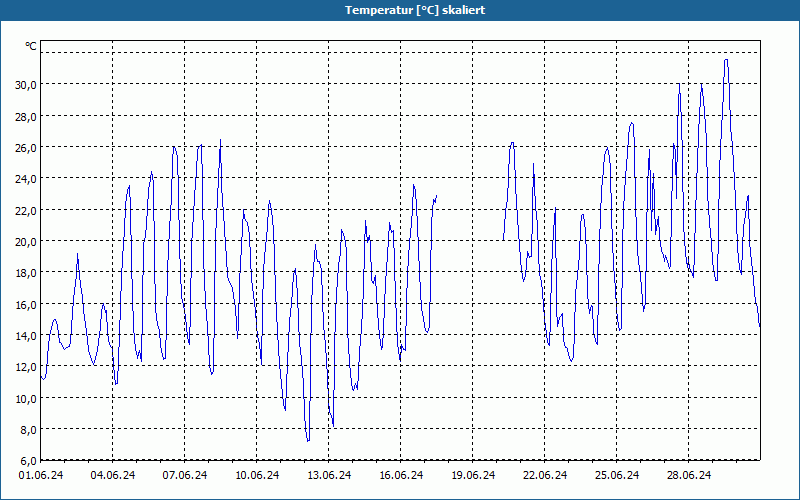Click the 28.06.24 date label
This screenshot has height=500, width=800.
688,476
